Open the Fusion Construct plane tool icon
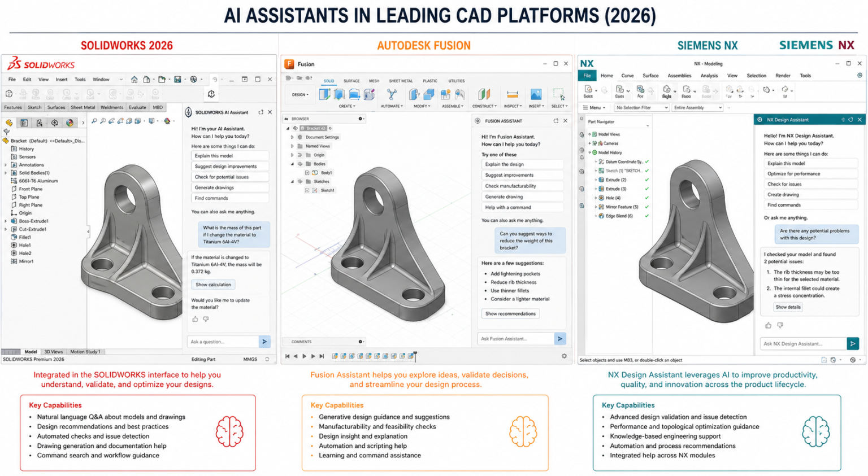Image resolution: width=868 pixels, height=476 pixels. 484,94
